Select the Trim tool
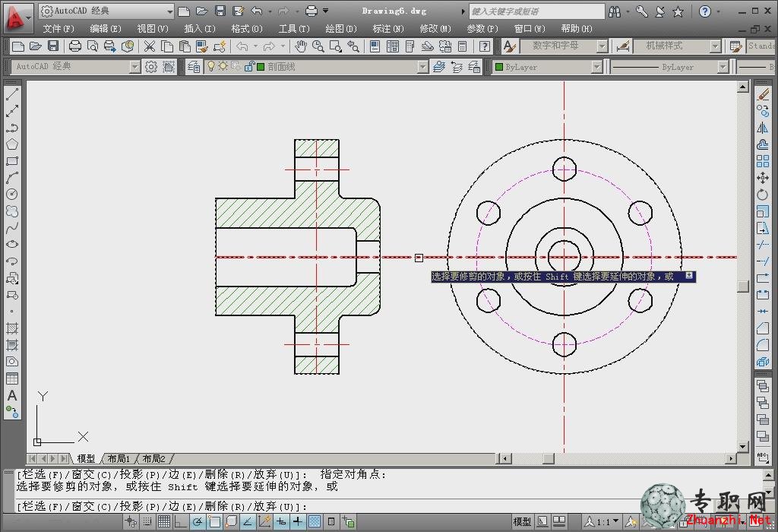Screen dimensions: 778x532 pyautogui.click(x=763, y=245)
